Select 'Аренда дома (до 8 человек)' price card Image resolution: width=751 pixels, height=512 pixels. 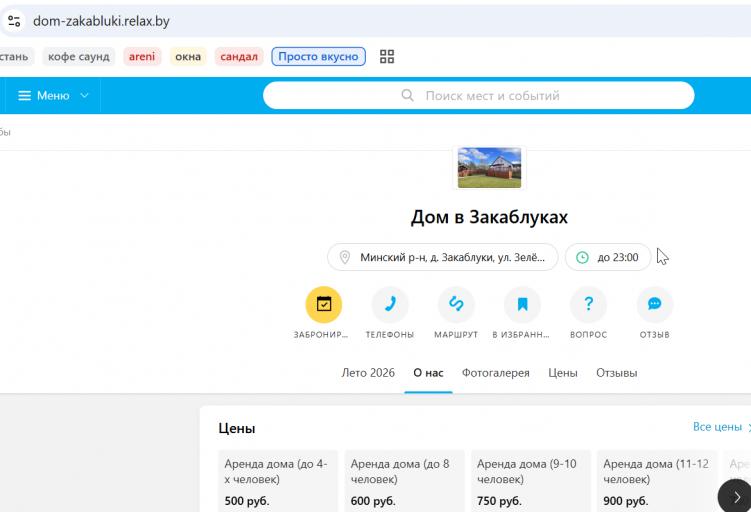404,480
